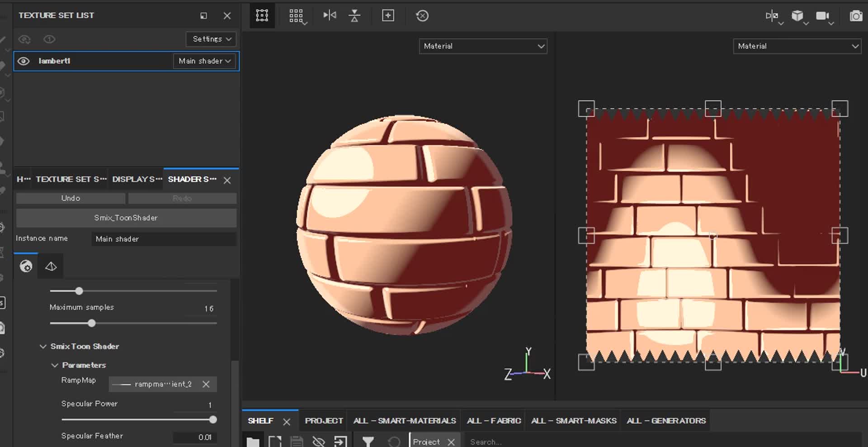Click the horizontal mirror flip icon

coord(330,15)
